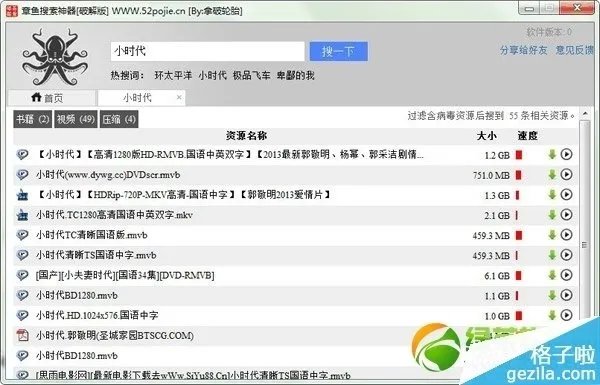
Task: Play the 1.3 GB HDRip-720P-MKV resource
Action: [x=566, y=194]
